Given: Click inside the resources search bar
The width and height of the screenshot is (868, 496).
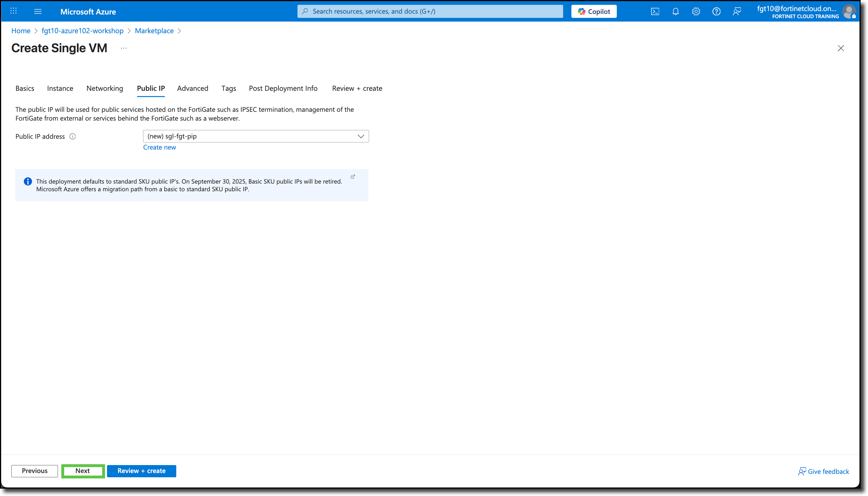Looking at the screenshot, I should click(429, 11).
